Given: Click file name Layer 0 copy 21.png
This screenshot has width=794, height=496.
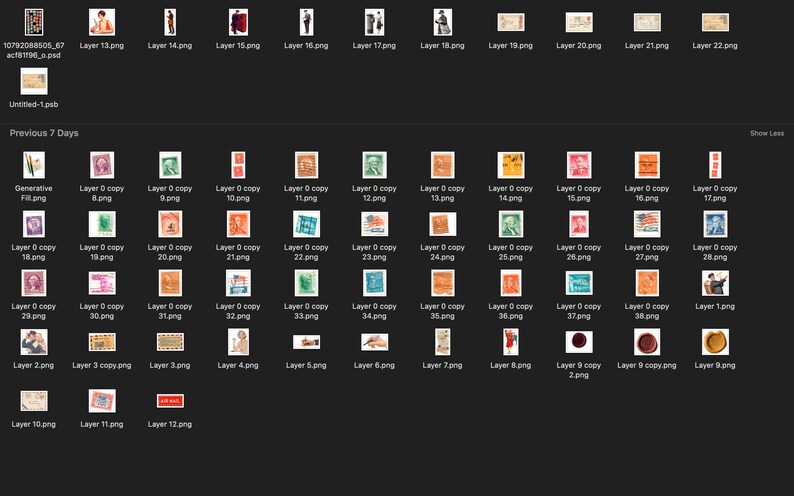Looking at the screenshot, I should (238, 252).
